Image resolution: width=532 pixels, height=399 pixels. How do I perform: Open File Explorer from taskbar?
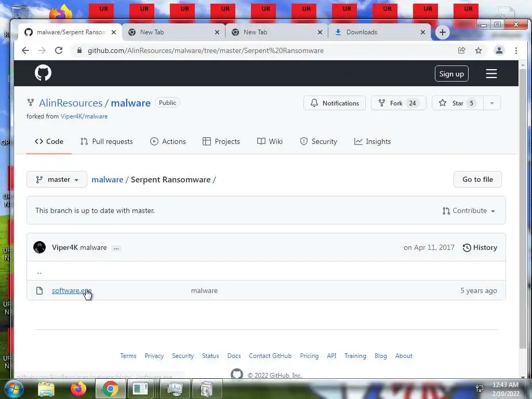[x=46, y=389]
